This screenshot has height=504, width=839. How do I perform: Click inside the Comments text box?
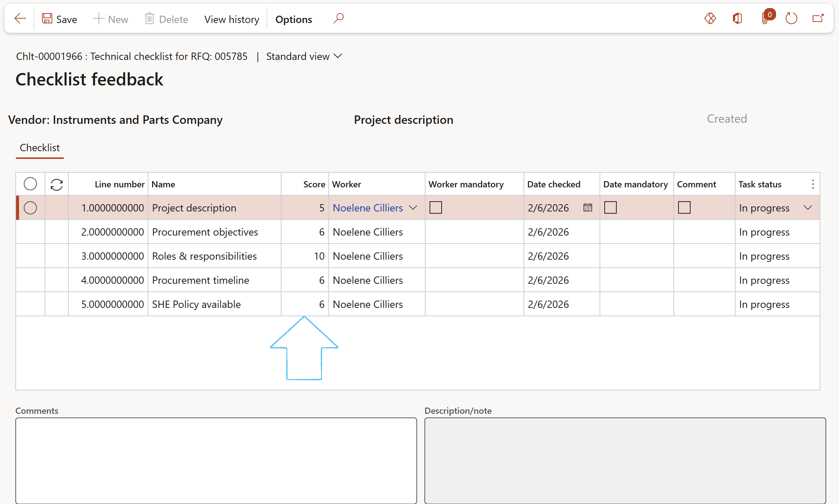pyautogui.click(x=216, y=460)
